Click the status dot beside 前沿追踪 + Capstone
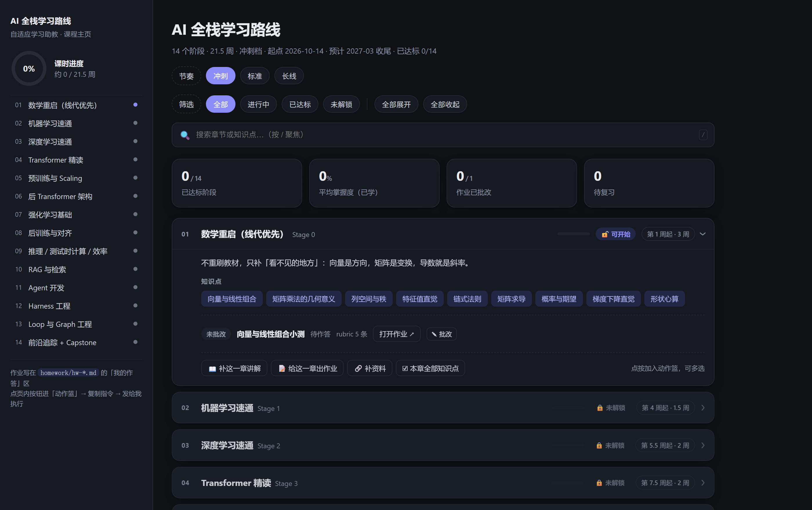812x510 pixels. (x=135, y=342)
